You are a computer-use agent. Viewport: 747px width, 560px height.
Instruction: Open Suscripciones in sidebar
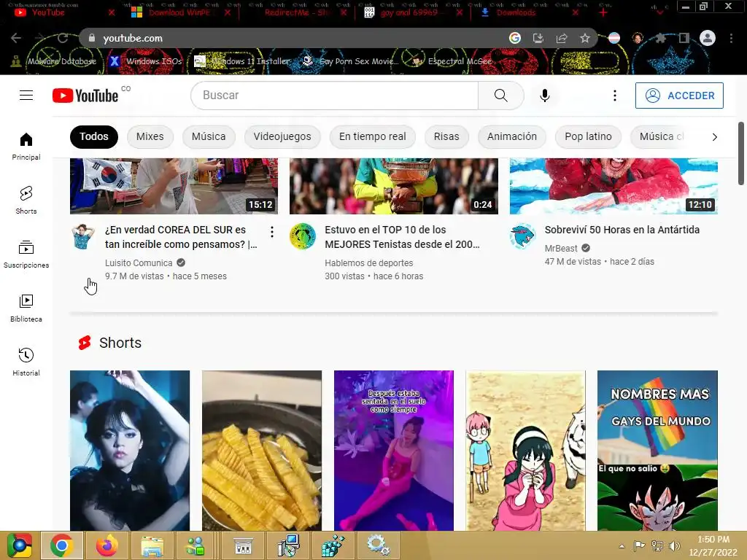tap(26, 254)
